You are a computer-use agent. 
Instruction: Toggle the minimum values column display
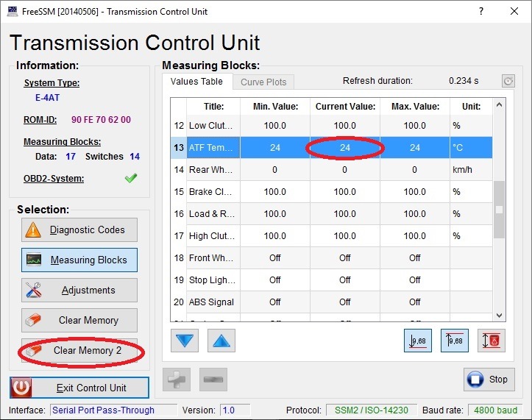pyautogui.click(x=418, y=341)
